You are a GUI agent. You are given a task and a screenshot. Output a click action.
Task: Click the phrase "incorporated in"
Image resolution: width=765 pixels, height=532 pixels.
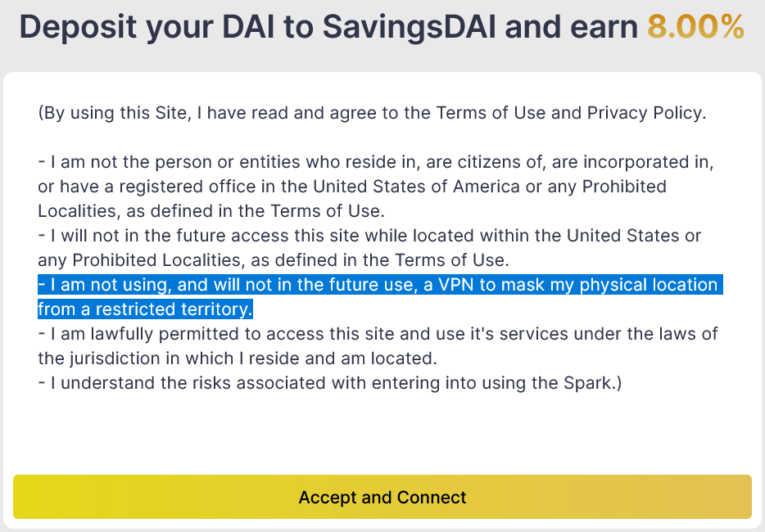(x=658, y=162)
